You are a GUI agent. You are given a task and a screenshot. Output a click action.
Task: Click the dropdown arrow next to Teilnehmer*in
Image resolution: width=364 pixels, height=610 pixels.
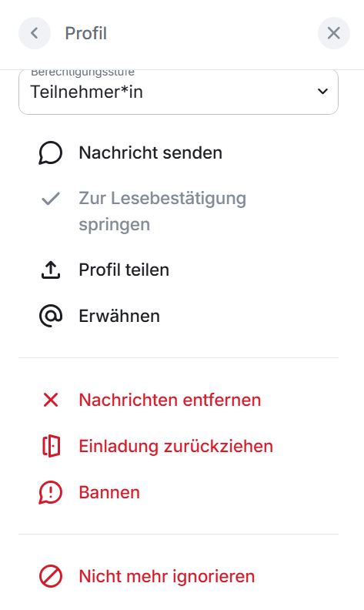(x=322, y=92)
